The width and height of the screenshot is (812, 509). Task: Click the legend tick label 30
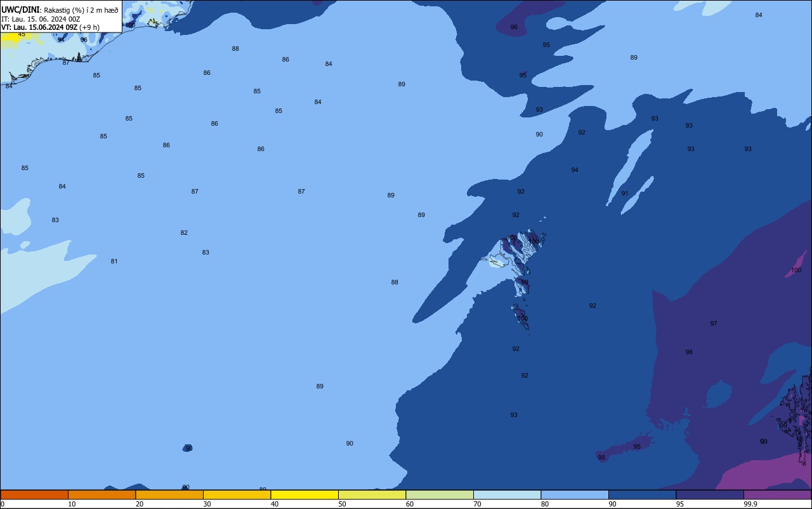[207, 504]
